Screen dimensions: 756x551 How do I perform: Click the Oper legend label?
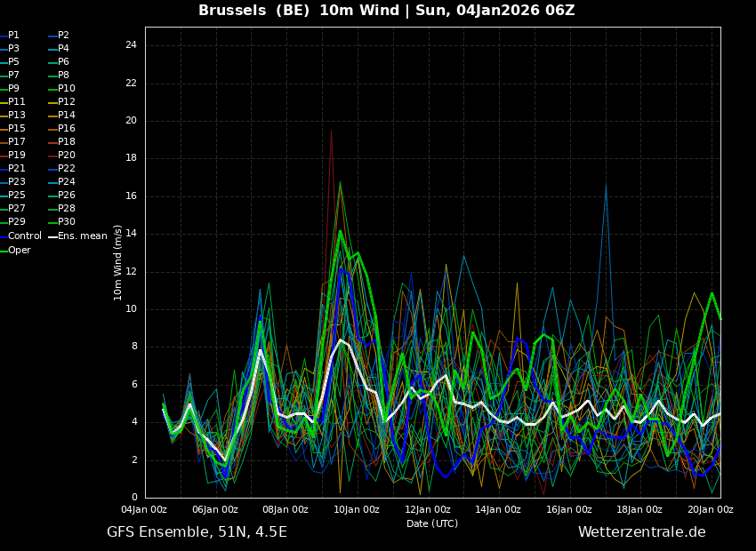pos(20,251)
